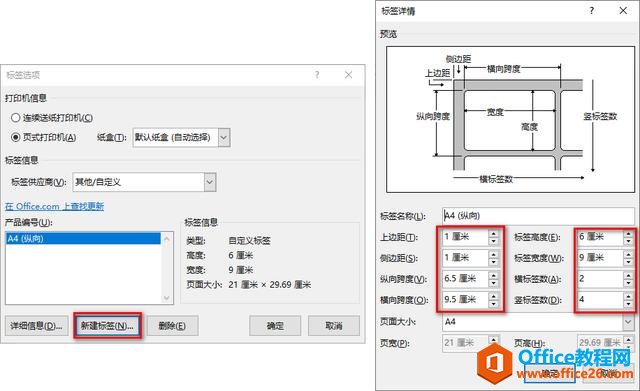Decrease the 纵向跨度 value with down spinner
Screen dimensions: 640x391
pyautogui.click(x=494, y=283)
